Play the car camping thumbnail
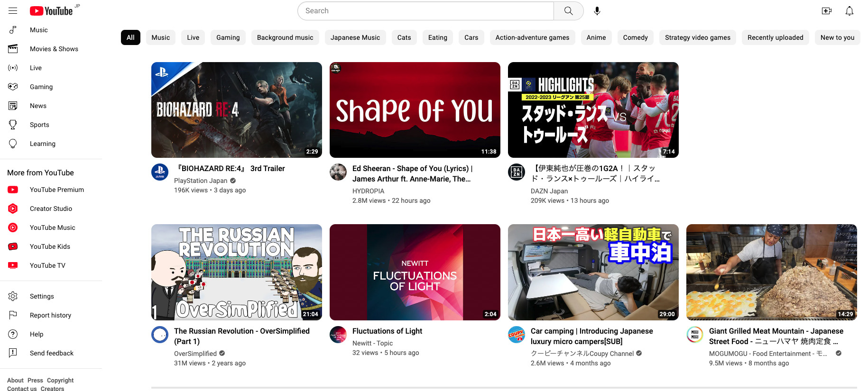Screen dimensions: 868x391 (593, 272)
